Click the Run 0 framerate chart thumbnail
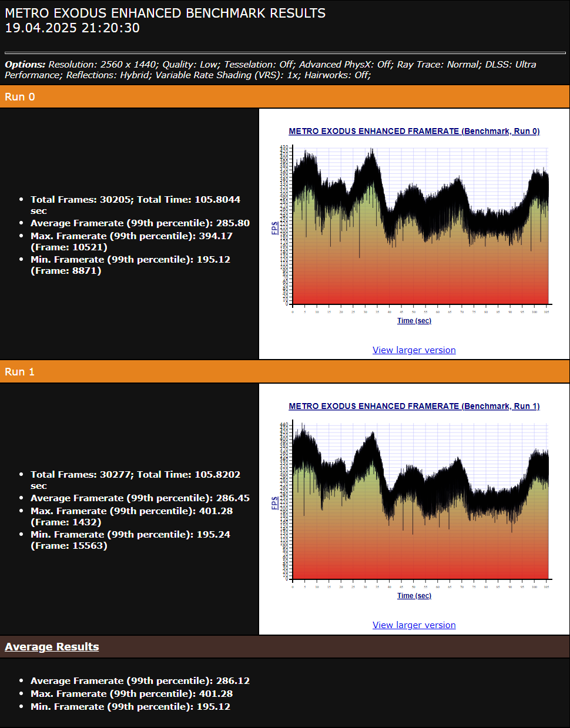The image size is (570, 728). click(x=414, y=226)
